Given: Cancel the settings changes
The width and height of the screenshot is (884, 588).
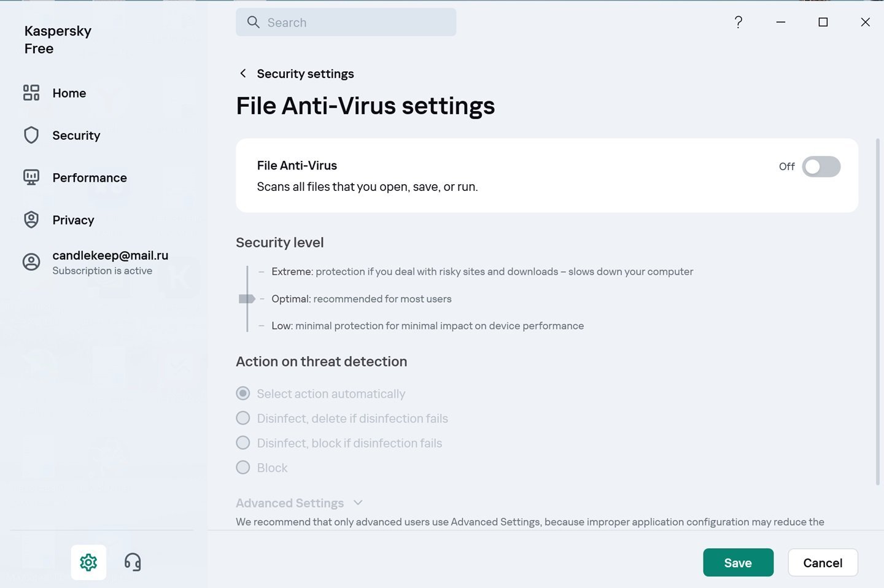Looking at the screenshot, I should [x=823, y=562].
